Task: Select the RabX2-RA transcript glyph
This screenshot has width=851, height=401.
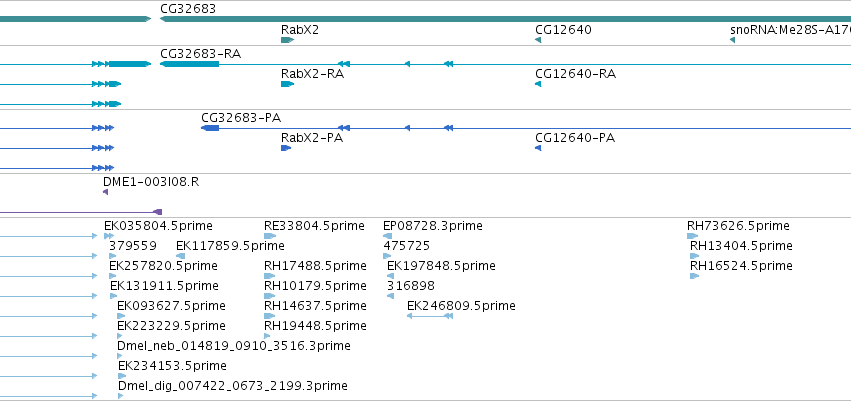Action: pos(287,84)
